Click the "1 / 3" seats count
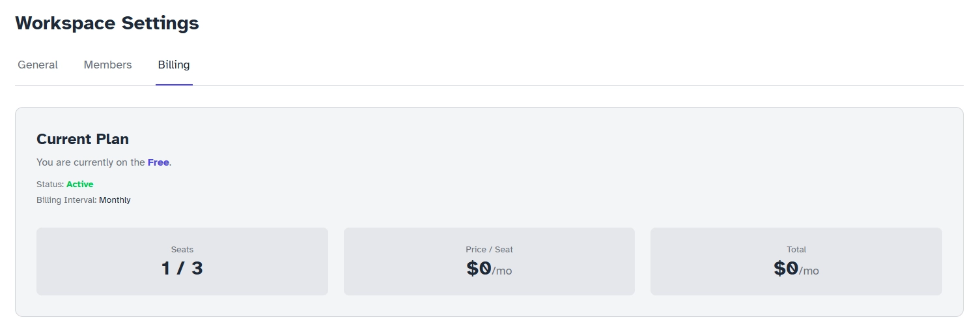 coord(182,268)
